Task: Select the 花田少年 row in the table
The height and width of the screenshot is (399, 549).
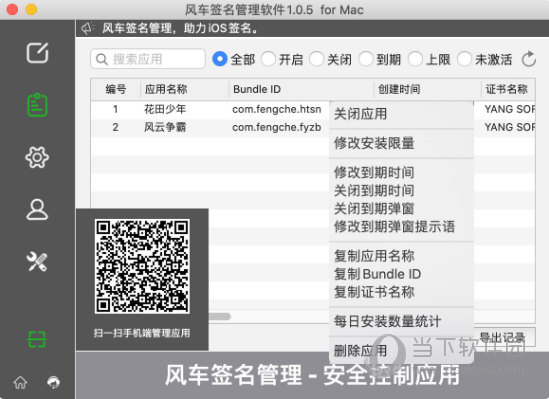Action: (210, 110)
